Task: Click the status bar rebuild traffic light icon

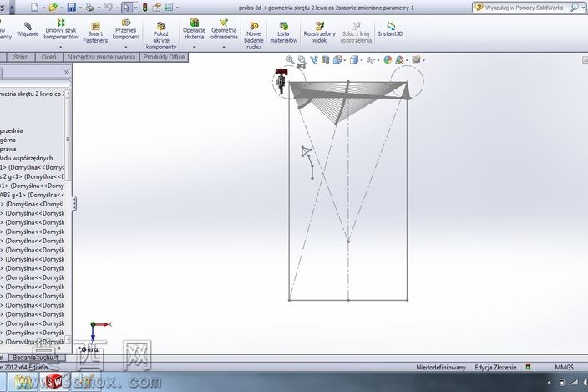Action: [528, 367]
